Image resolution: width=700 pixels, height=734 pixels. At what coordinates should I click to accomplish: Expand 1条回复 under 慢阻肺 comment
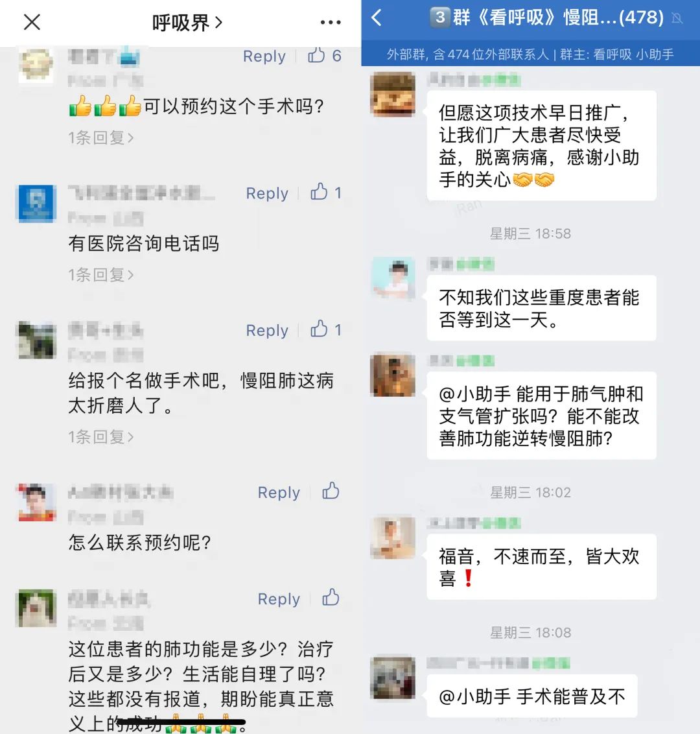101,437
